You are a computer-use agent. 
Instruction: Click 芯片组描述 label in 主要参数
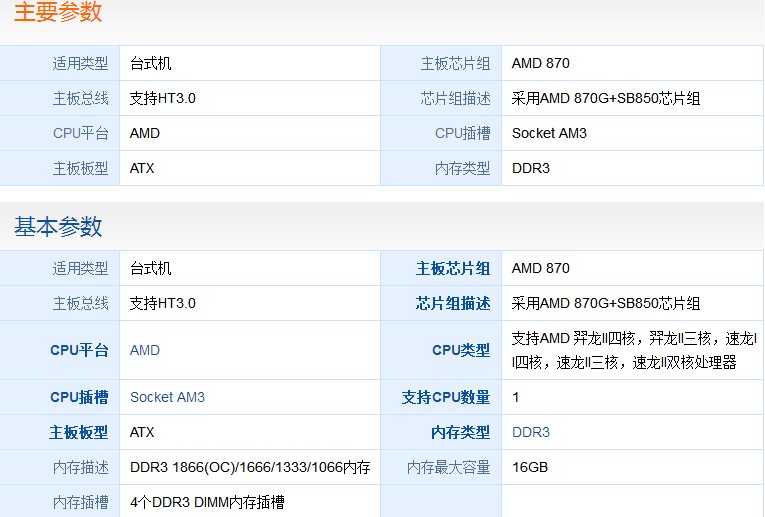click(x=455, y=99)
